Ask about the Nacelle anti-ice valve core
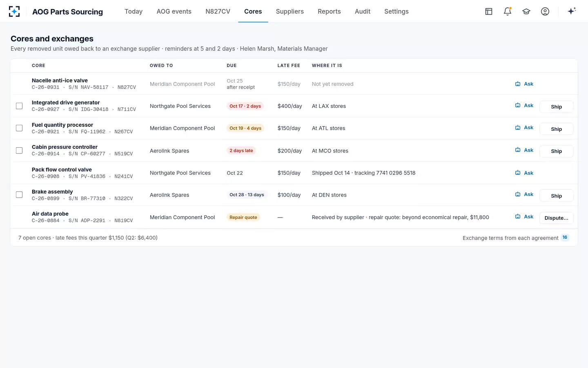 [524, 84]
